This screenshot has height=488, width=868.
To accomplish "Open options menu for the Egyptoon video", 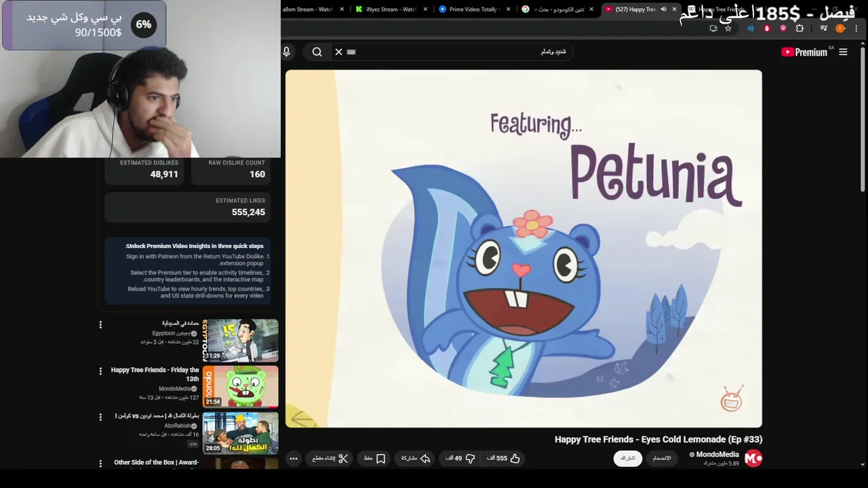I will (x=100, y=325).
